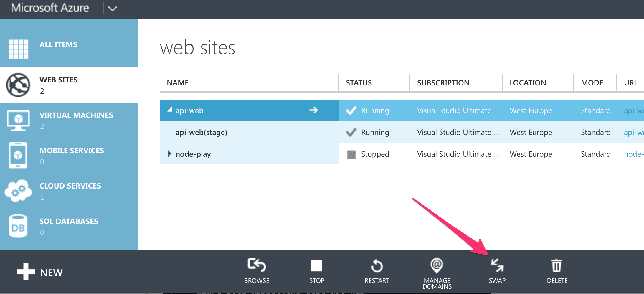Open the api-web(stage) URL link
This screenshot has width=644, height=294.
[x=634, y=132]
